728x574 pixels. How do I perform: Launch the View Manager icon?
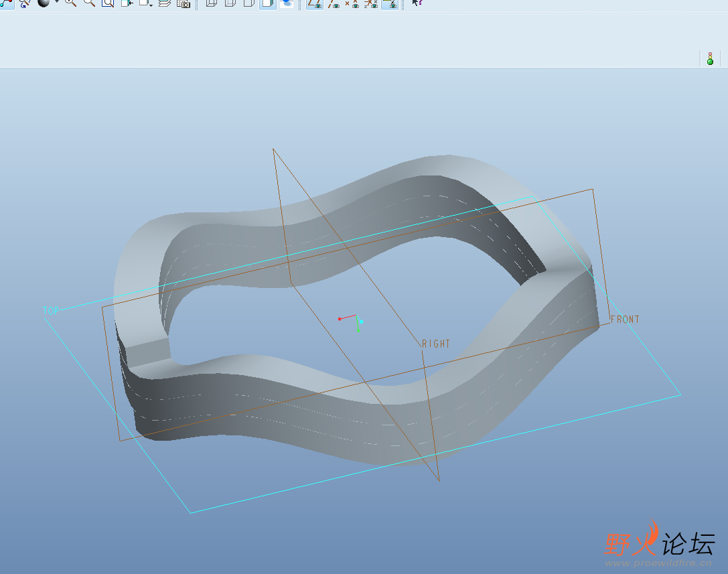(183, 3)
